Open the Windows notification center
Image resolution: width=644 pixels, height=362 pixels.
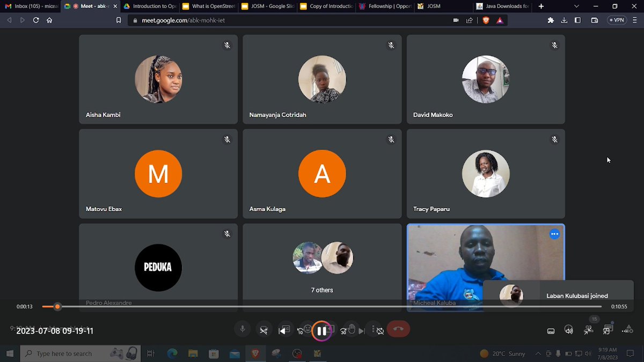[x=630, y=353]
